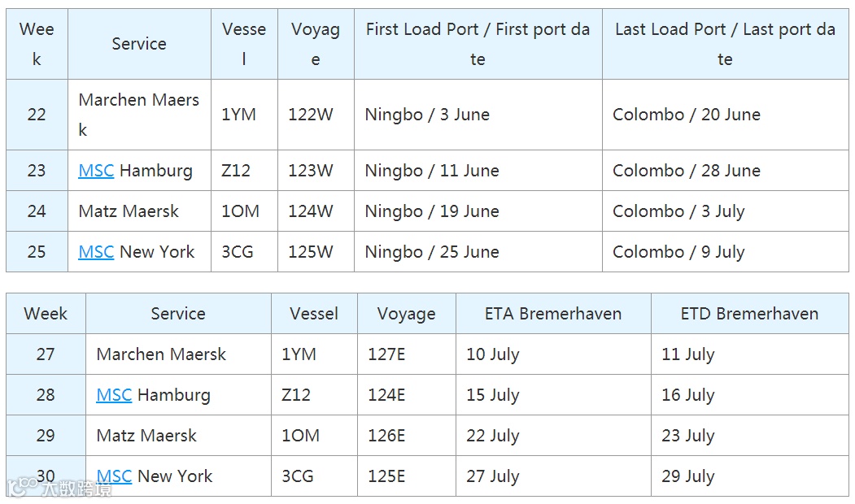The image size is (855, 504).
Task: Click week 27 cell in second table
Action: [x=46, y=354]
